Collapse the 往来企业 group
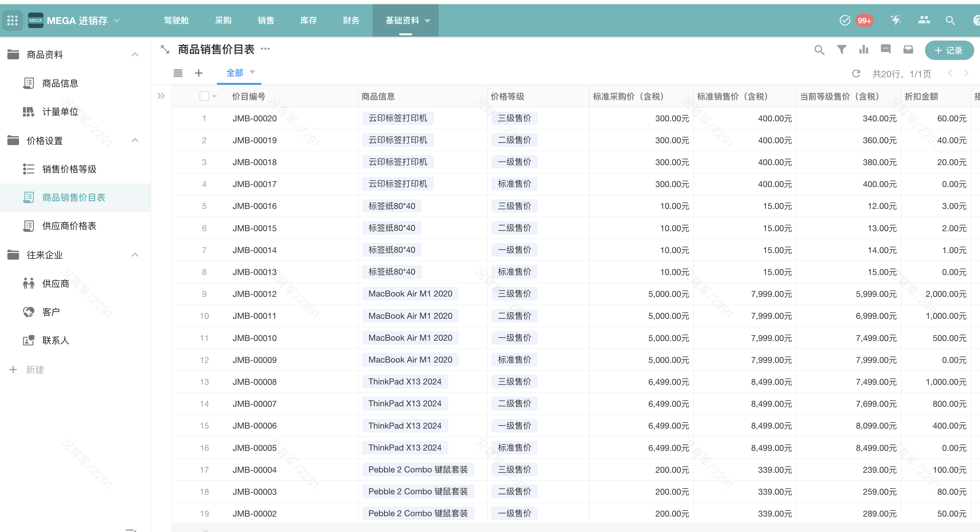This screenshot has height=532, width=980. 135,255
